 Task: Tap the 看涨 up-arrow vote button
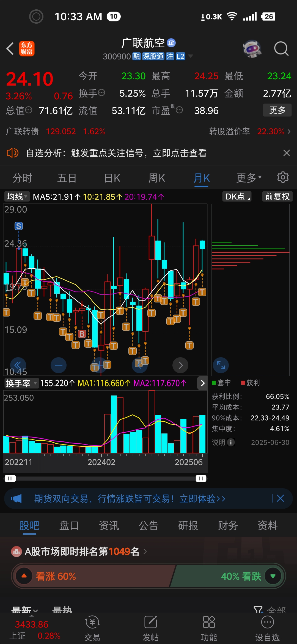[24, 576]
